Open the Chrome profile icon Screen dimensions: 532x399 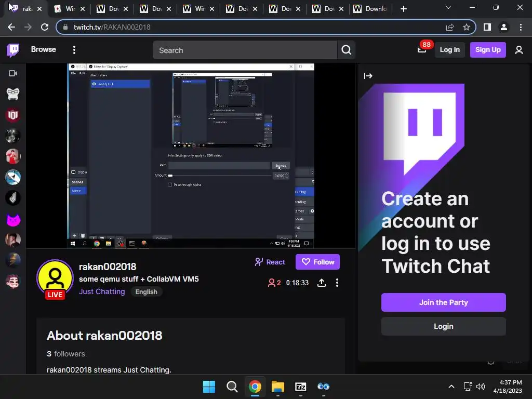pyautogui.click(x=504, y=27)
